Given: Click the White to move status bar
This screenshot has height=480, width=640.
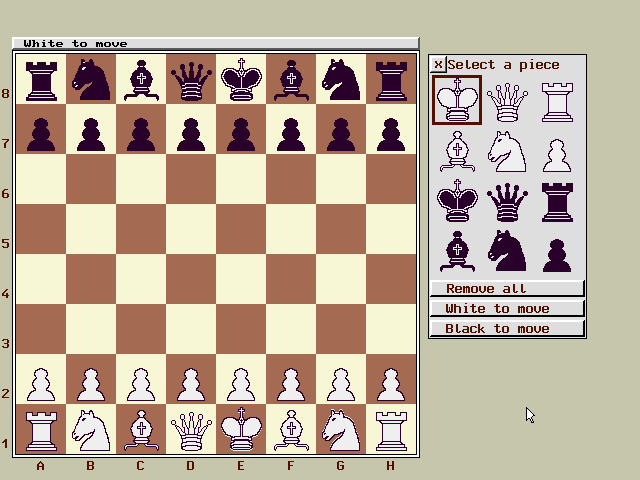Looking at the screenshot, I should (216, 43).
